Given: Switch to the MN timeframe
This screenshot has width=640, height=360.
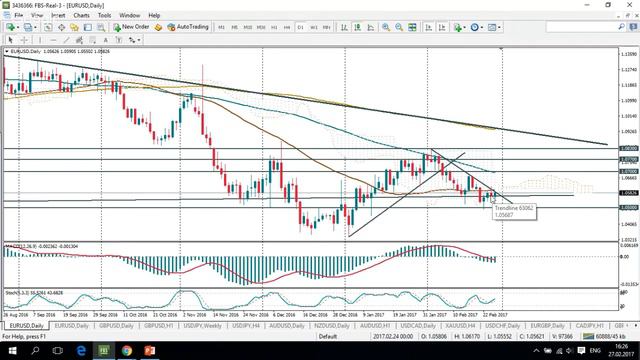Looking at the screenshot, I should coord(327,27).
